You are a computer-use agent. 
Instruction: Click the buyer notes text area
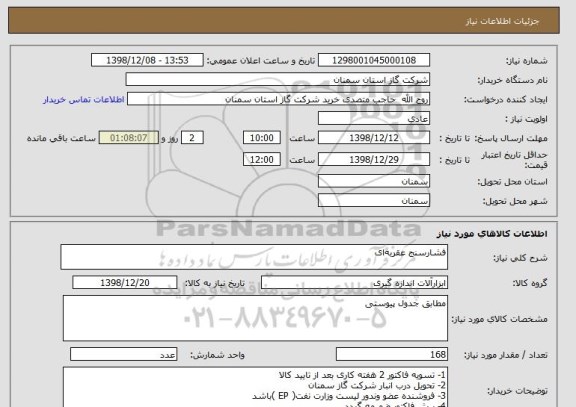tap(255, 387)
